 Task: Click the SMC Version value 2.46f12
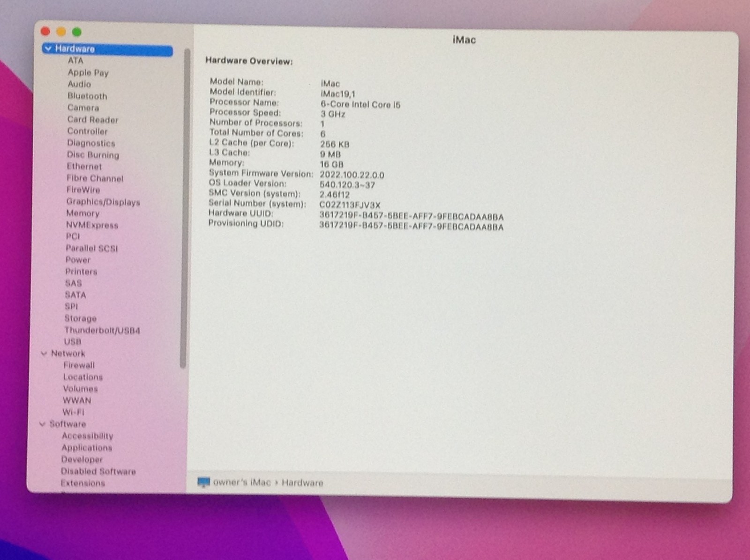point(335,195)
